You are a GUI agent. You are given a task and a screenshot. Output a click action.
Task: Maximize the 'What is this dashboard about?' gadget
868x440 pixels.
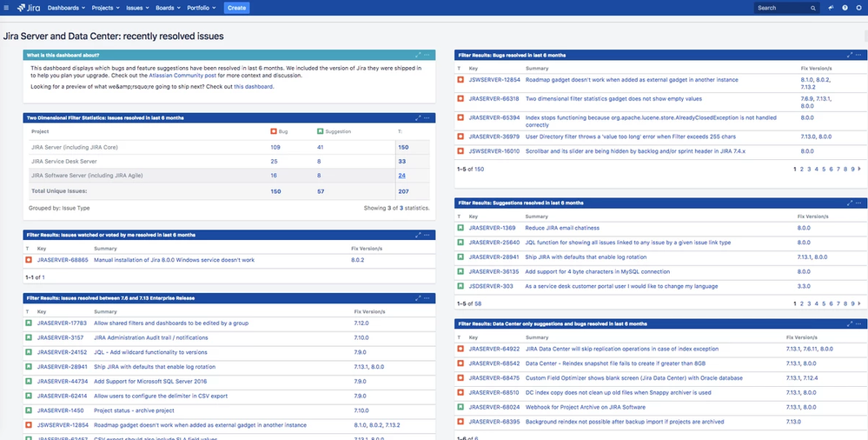click(419, 55)
